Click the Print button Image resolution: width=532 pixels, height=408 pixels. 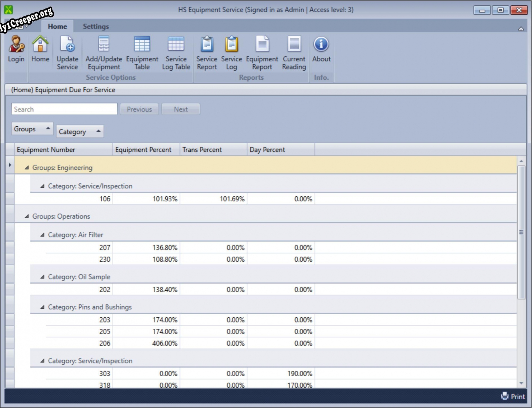coord(513,396)
